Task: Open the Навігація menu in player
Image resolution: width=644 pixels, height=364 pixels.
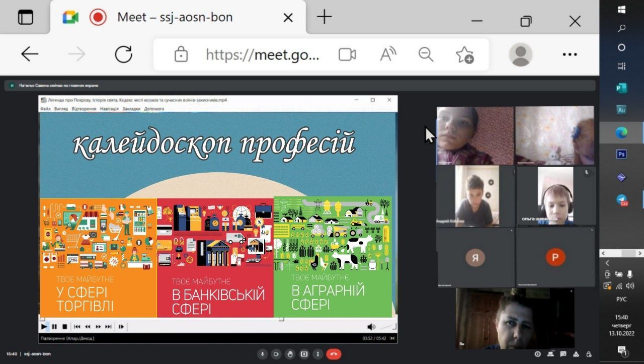Action: 109,109
